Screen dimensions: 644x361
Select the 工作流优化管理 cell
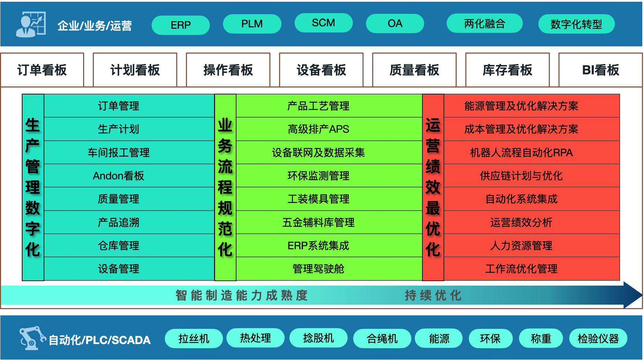click(x=532, y=269)
